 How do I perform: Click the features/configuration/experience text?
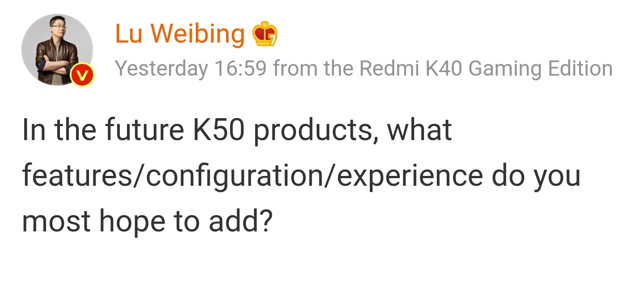[252, 176]
